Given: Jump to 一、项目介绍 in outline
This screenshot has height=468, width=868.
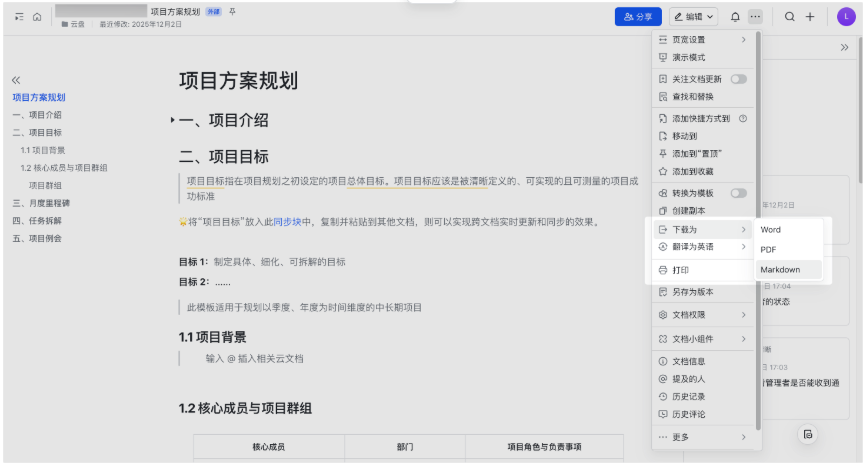Looking at the screenshot, I should click(37, 115).
